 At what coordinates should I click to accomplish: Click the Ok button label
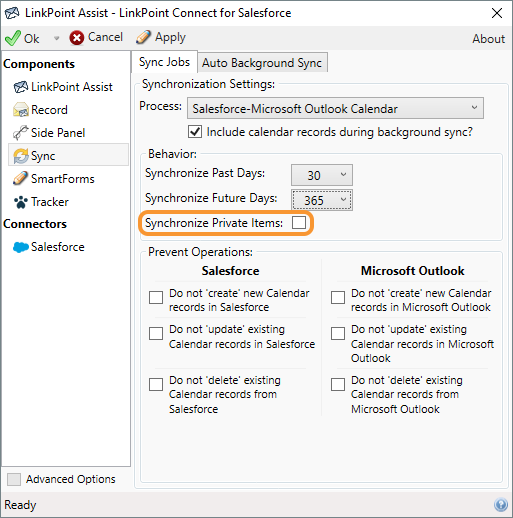31,39
